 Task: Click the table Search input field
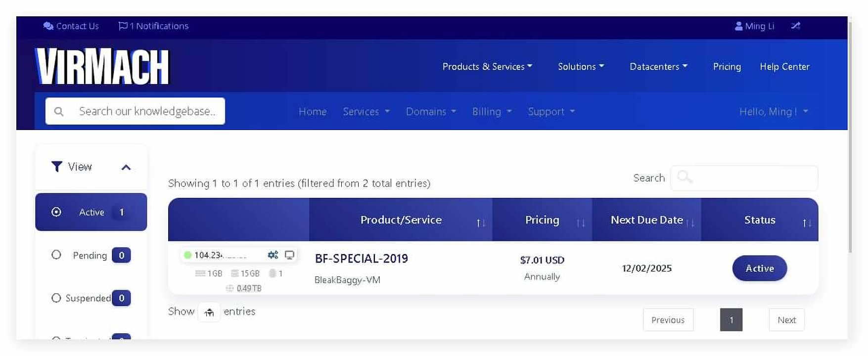click(x=744, y=178)
